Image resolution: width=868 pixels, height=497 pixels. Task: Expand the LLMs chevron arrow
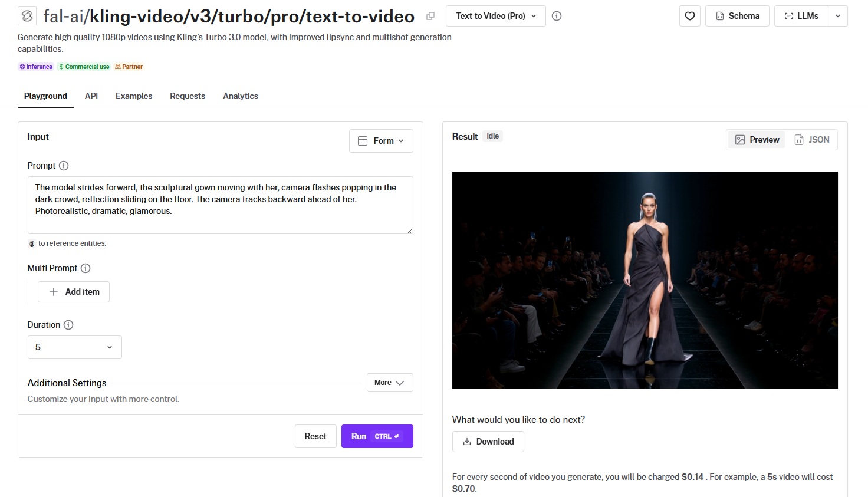pyautogui.click(x=838, y=16)
